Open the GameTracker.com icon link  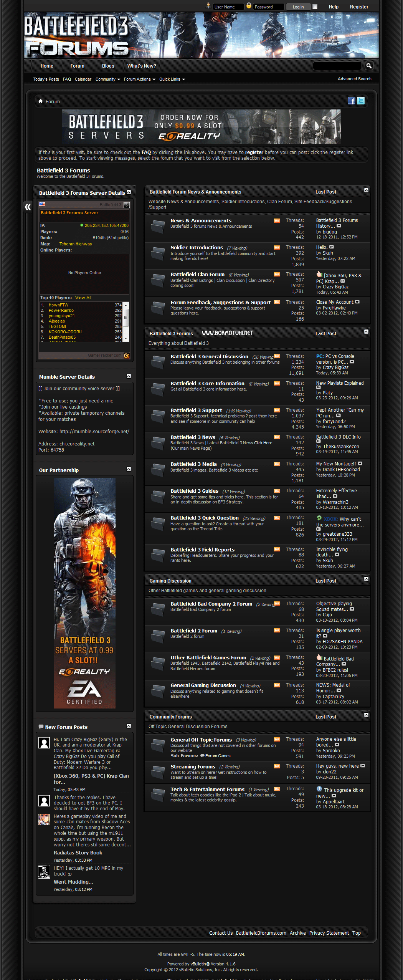click(126, 356)
